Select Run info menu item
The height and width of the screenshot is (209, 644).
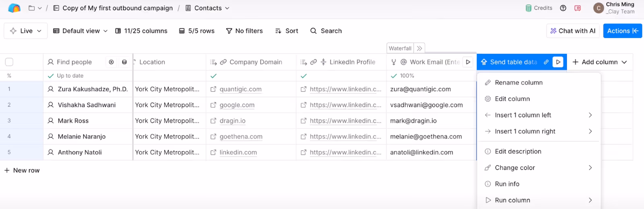point(539,184)
